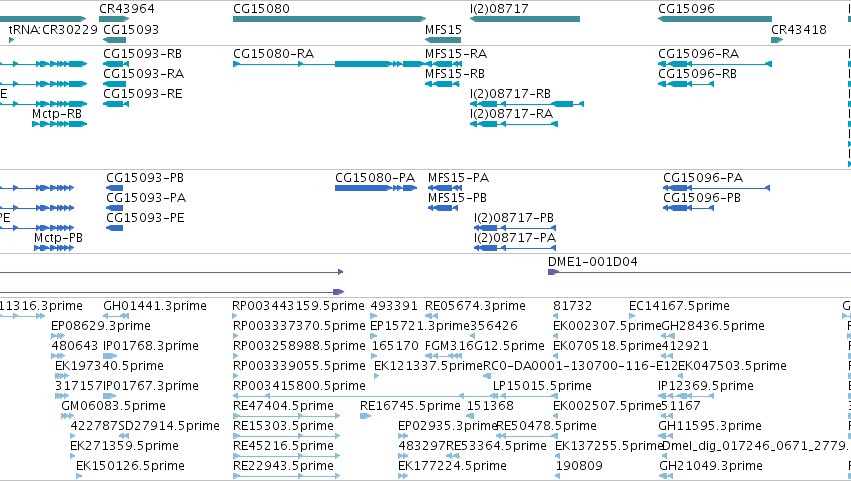Image resolution: width=851 pixels, height=481 pixels.
Task: Click the CG15093 gene label
Action: pyautogui.click(x=131, y=29)
